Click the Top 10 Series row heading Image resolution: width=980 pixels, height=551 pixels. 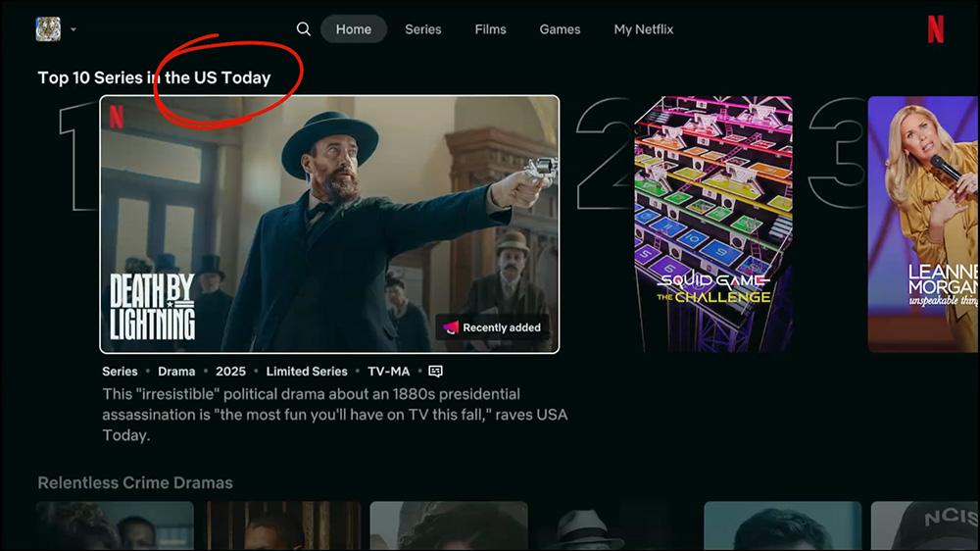[154, 77]
